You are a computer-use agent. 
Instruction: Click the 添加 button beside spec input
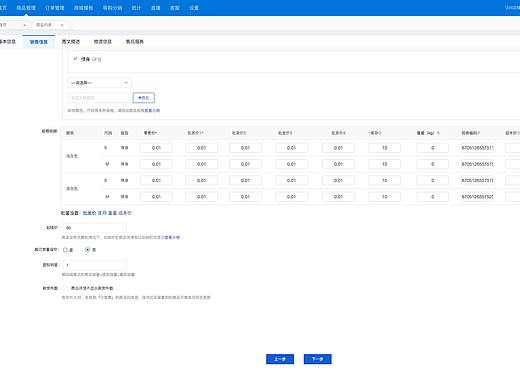point(144,98)
